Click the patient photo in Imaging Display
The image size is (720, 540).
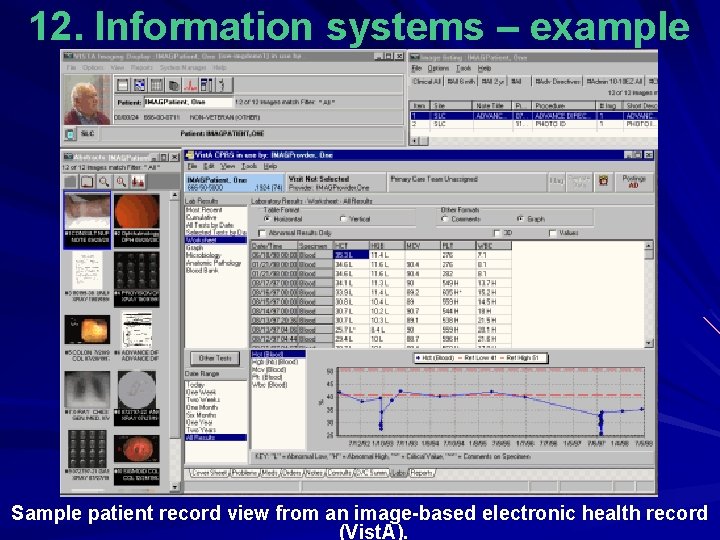click(86, 100)
